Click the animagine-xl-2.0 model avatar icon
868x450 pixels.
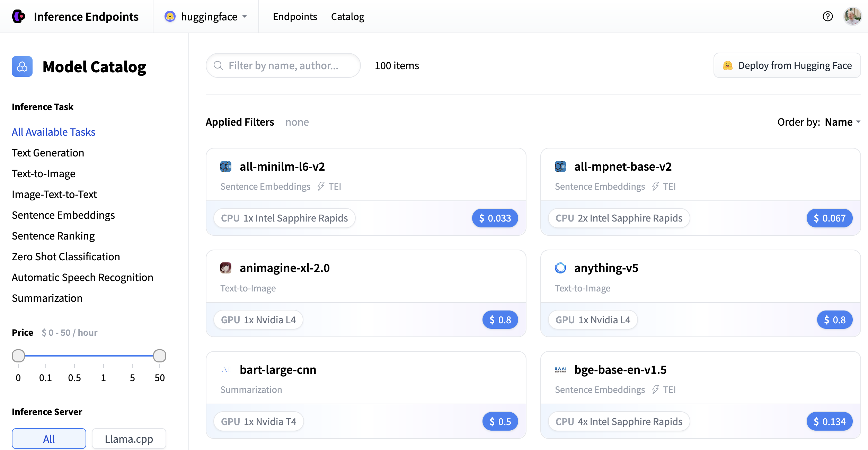226,268
